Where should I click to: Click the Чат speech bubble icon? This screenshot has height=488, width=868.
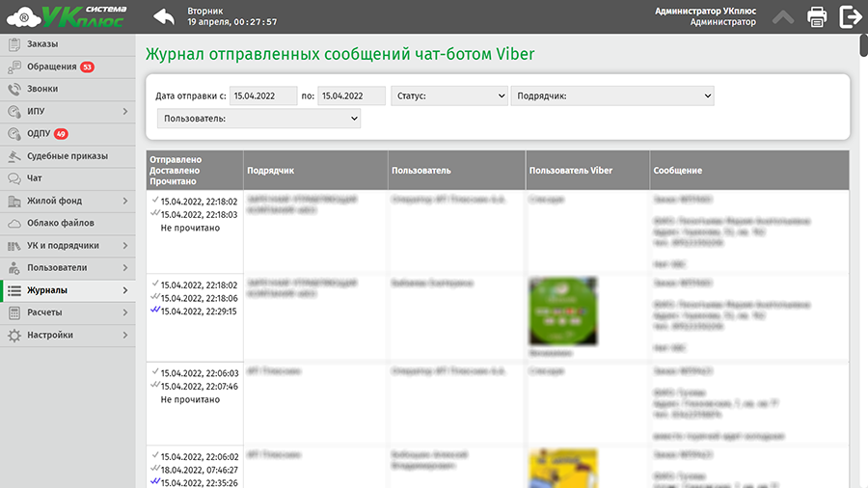[14, 178]
